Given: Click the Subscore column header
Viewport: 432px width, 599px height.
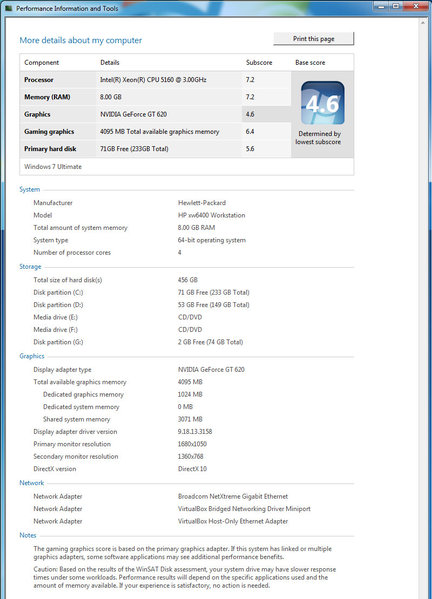Looking at the screenshot, I should tap(259, 63).
